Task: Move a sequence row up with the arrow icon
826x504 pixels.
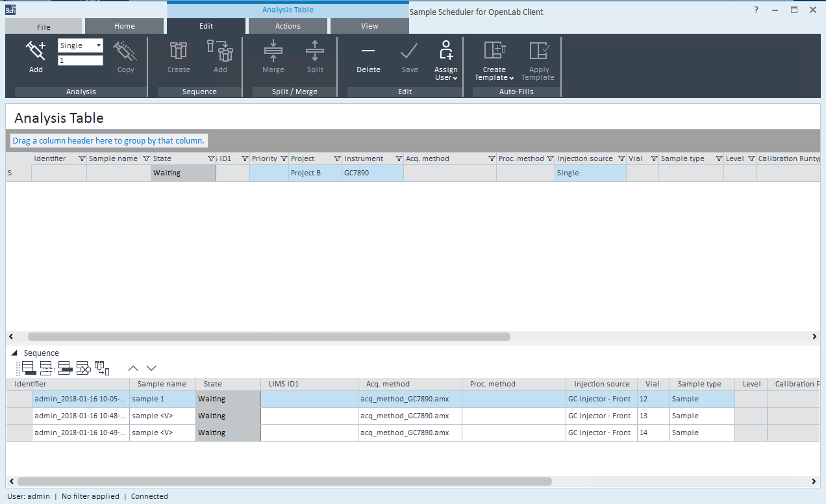Action: 133,368
